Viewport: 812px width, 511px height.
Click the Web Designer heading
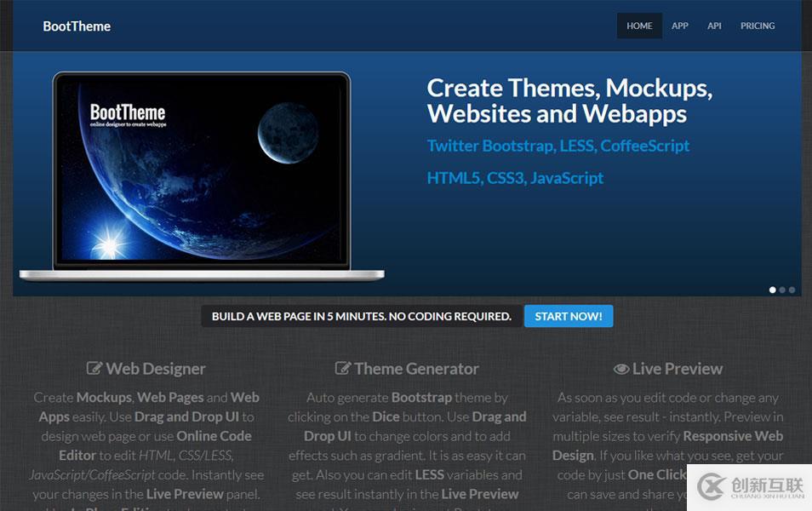click(x=156, y=369)
